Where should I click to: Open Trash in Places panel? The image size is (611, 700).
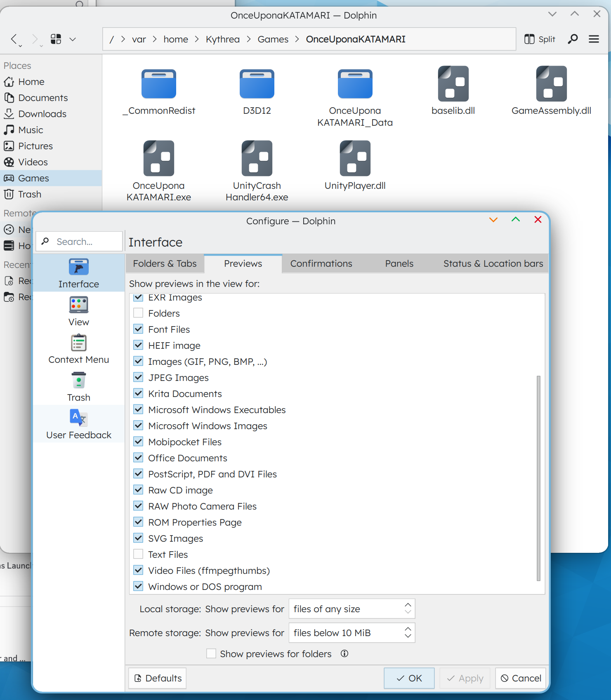tap(51, 194)
